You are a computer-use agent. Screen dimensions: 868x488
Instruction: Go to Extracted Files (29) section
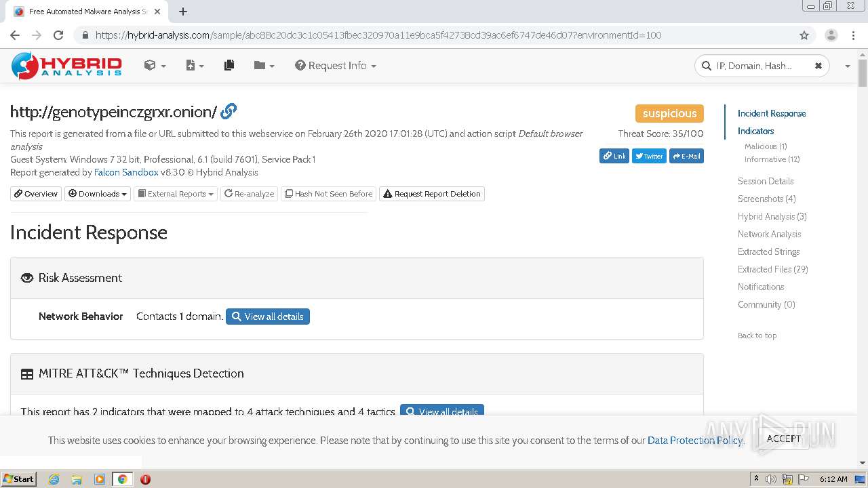click(772, 269)
